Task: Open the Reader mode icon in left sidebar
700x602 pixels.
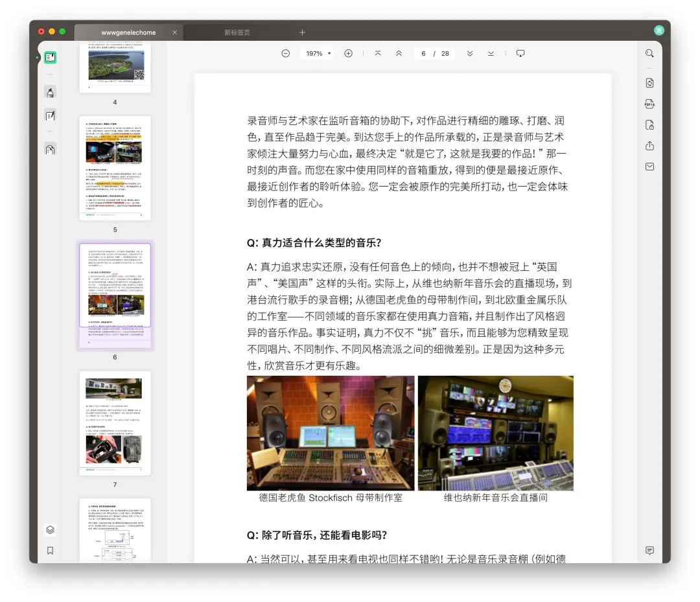Action: 50,57
